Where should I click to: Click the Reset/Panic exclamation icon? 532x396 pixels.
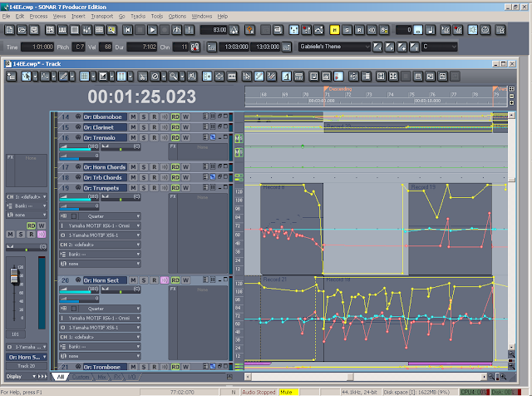click(189, 30)
